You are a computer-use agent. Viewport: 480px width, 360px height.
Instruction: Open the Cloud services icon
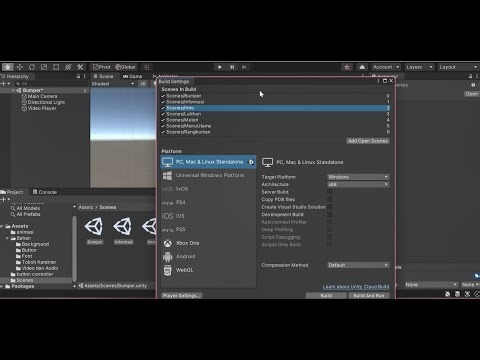[362, 67]
